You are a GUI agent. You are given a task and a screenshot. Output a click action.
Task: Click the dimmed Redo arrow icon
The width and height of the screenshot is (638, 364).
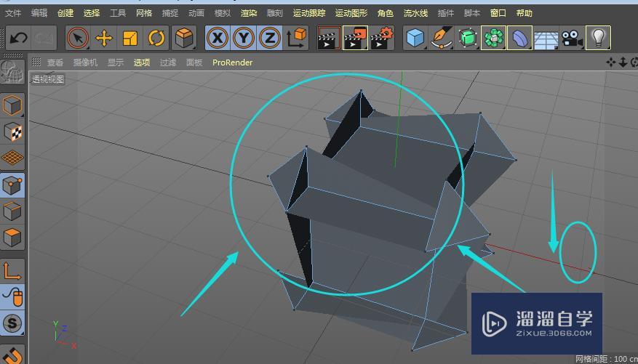coord(44,39)
